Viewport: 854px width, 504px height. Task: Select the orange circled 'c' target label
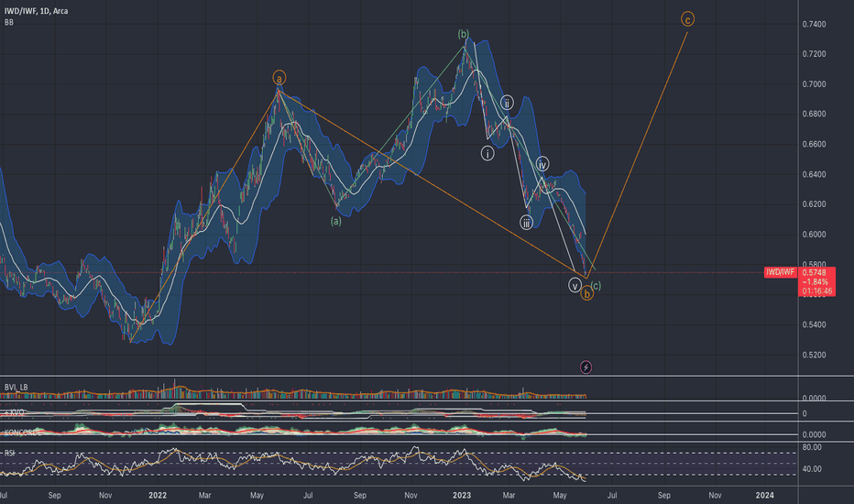click(x=687, y=19)
